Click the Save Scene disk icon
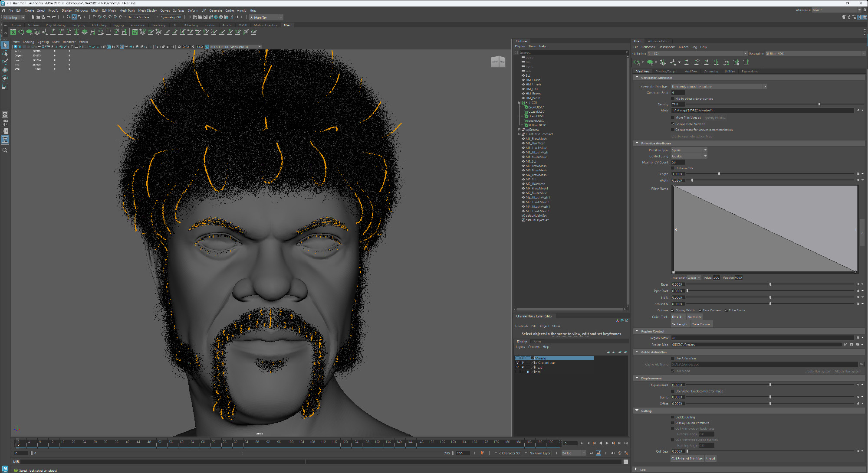 point(43,17)
